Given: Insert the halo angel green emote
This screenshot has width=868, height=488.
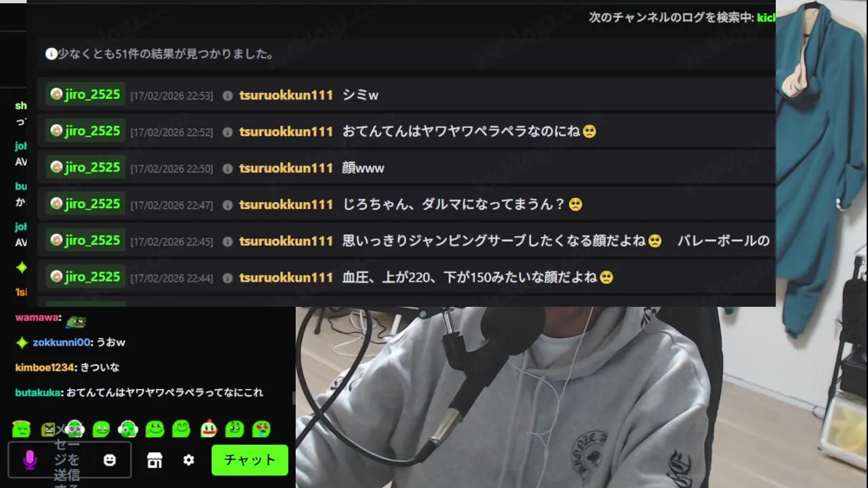Looking at the screenshot, I should [x=22, y=428].
